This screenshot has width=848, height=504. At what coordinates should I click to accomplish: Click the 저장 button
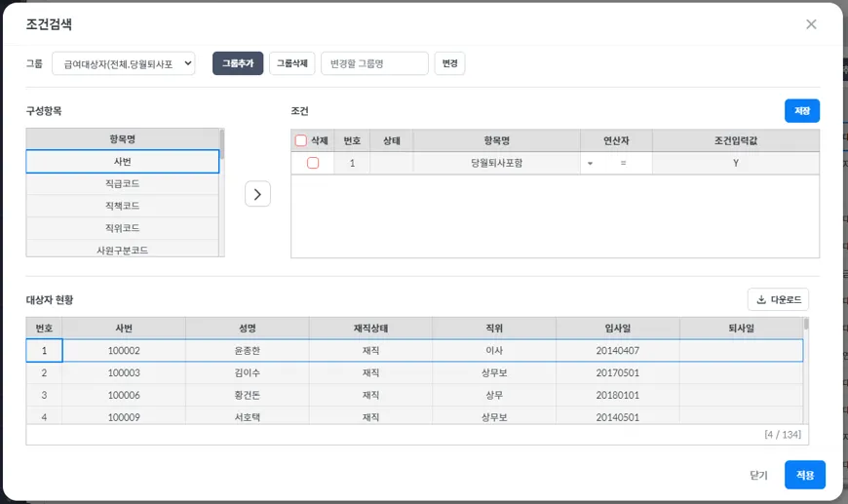(x=802, y=111)
